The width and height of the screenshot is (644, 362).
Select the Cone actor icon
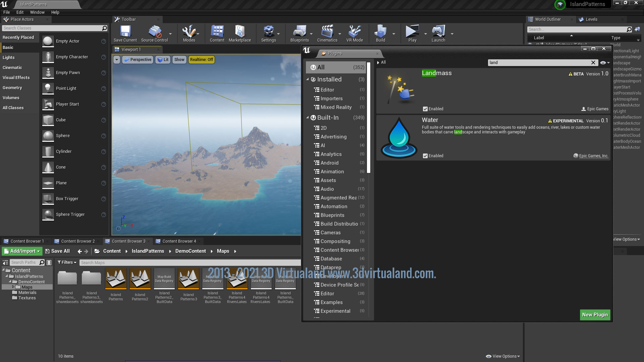48,167
